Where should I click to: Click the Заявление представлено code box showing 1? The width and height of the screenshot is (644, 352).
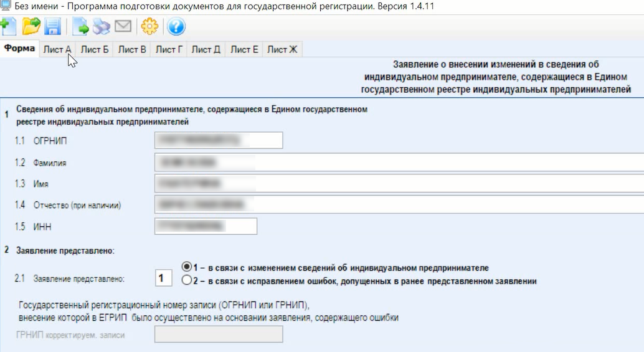pos(163,278)
